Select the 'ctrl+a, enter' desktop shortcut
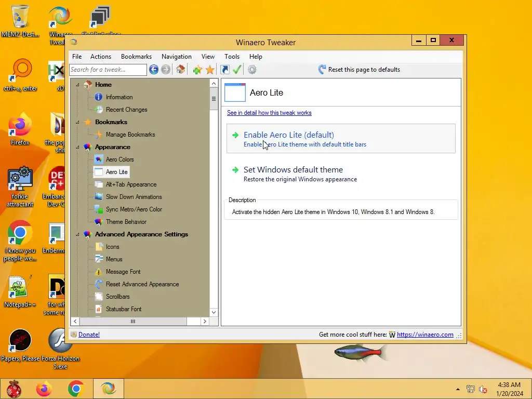Viewport: 532px width, 399px height. tap(20, 75)
